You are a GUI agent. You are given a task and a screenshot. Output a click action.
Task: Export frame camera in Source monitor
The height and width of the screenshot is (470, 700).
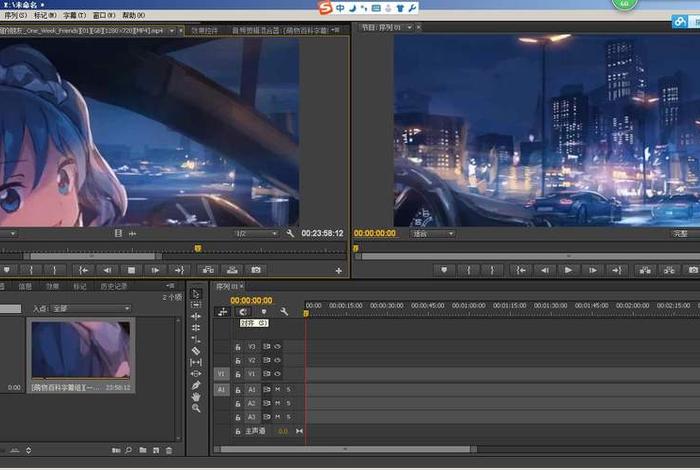(256, 270)
